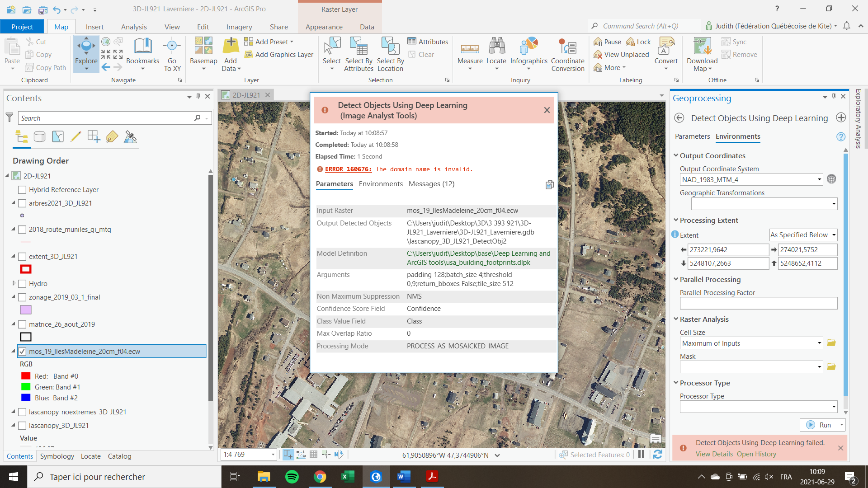Select the Explore tool
This screenshot has height=488, width=868.
point(86,50)
